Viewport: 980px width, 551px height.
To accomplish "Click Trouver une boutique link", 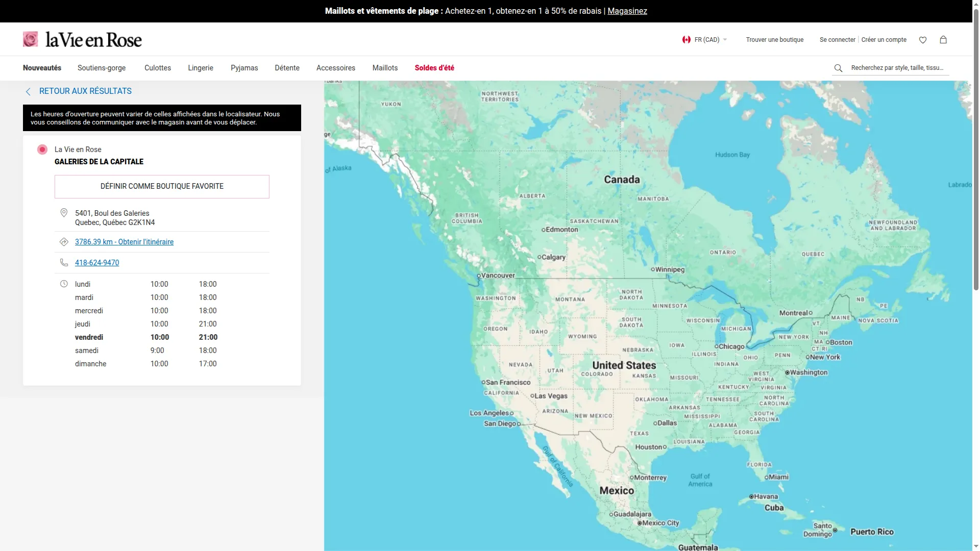I will (x=774, y=40).
